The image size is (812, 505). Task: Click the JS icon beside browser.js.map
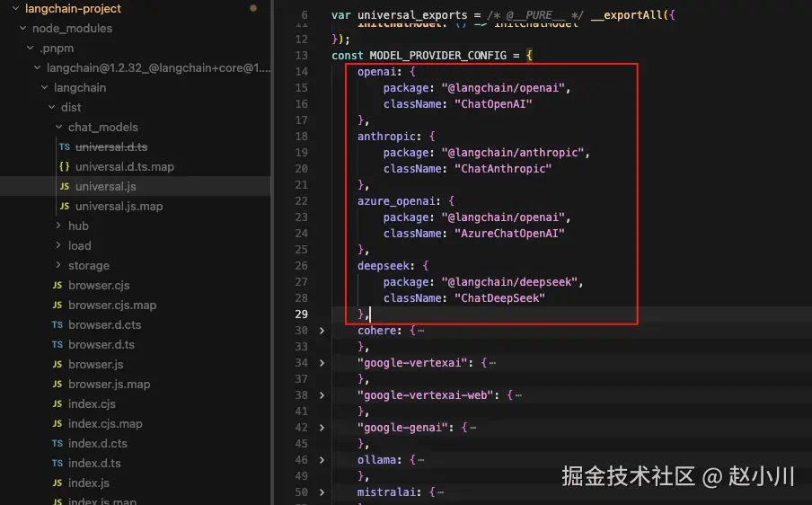[57, 384]
